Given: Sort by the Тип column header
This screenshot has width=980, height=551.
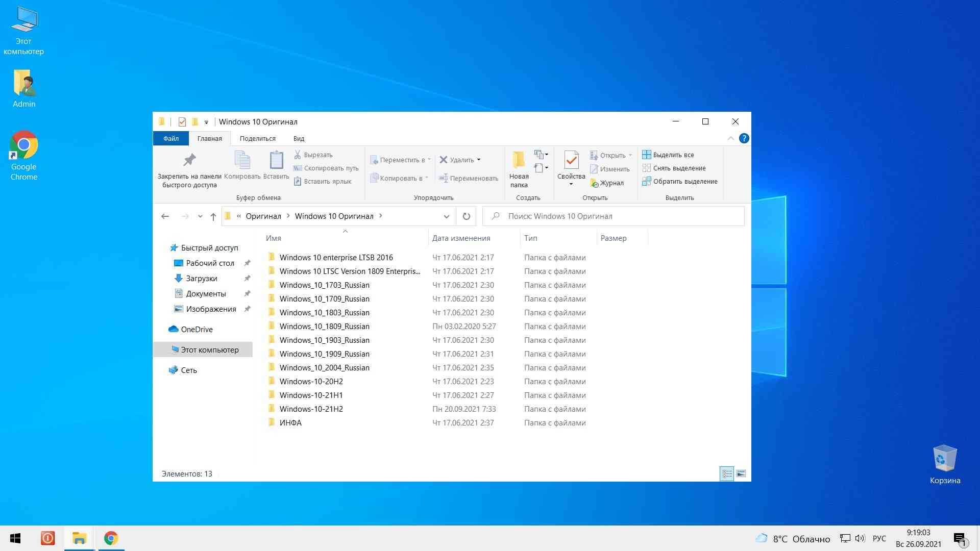Looking at the screenshot, I should tap(558, 238).
